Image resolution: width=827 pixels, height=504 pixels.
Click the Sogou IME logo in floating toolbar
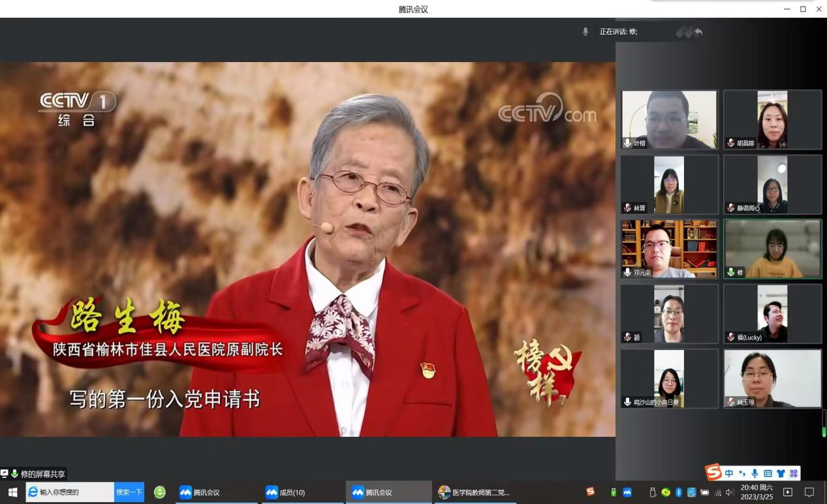[714, 473]
